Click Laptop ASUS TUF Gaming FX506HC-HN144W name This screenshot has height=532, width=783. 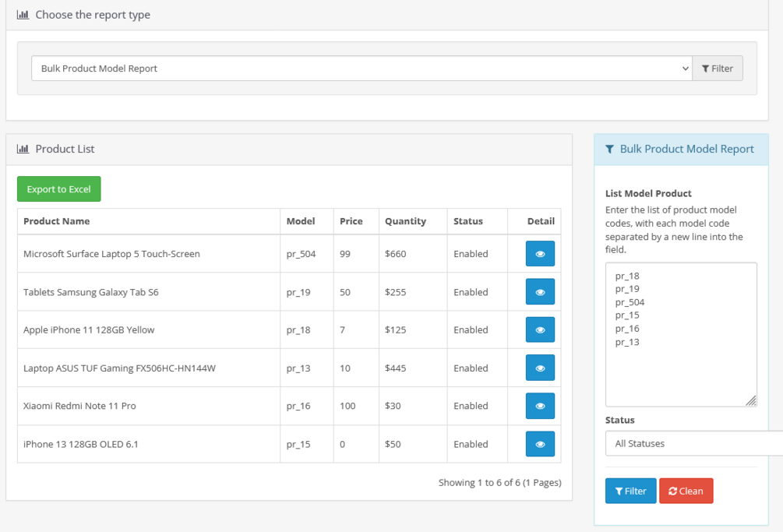pyautogui.click(x=119, y=368)
